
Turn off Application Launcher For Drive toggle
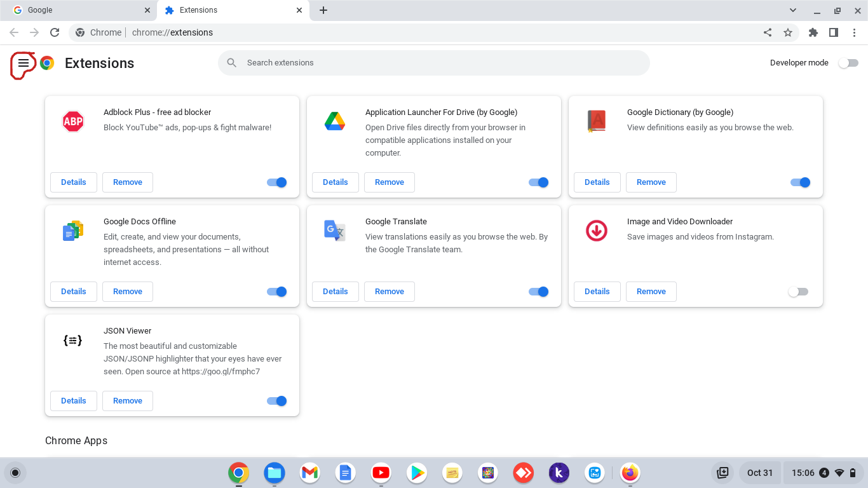pyautogui.click(x=539, y=182)
